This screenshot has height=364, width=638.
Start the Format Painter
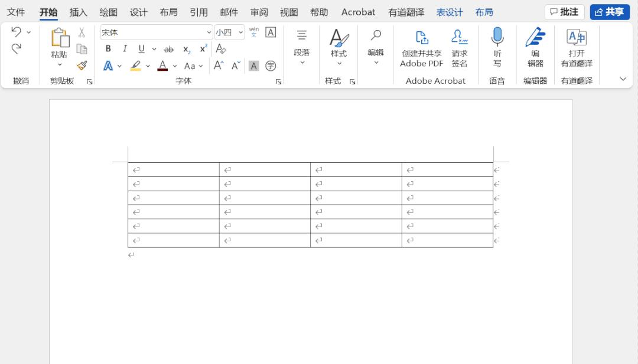tap(82, 65)
